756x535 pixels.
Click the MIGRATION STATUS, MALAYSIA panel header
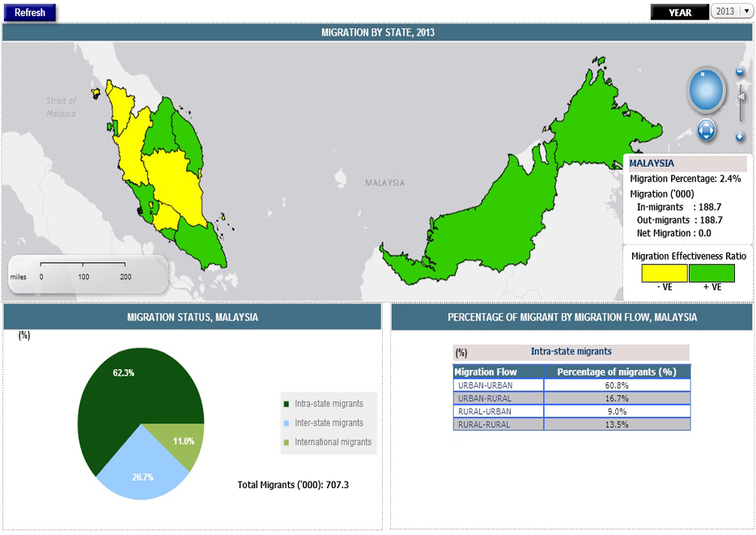point(193,317)
